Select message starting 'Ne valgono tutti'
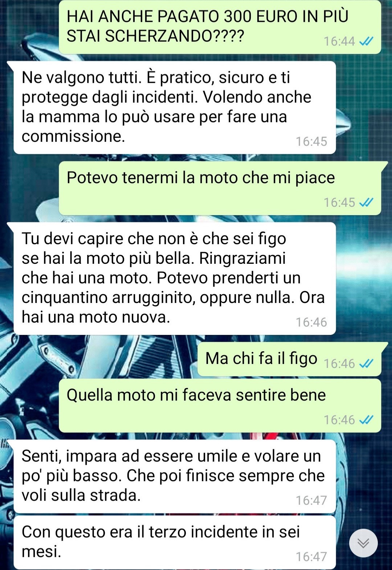Screen dimensions: 392x570 (175, 108)
